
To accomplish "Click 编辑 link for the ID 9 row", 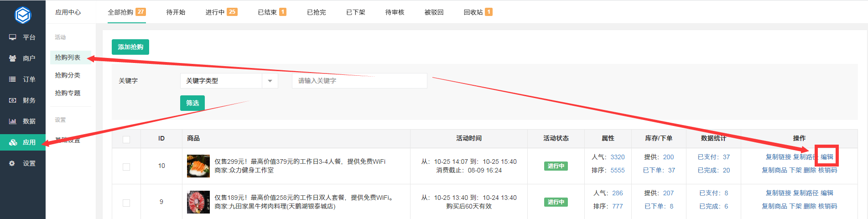I will pyautogui.click(x=827, y=193).
